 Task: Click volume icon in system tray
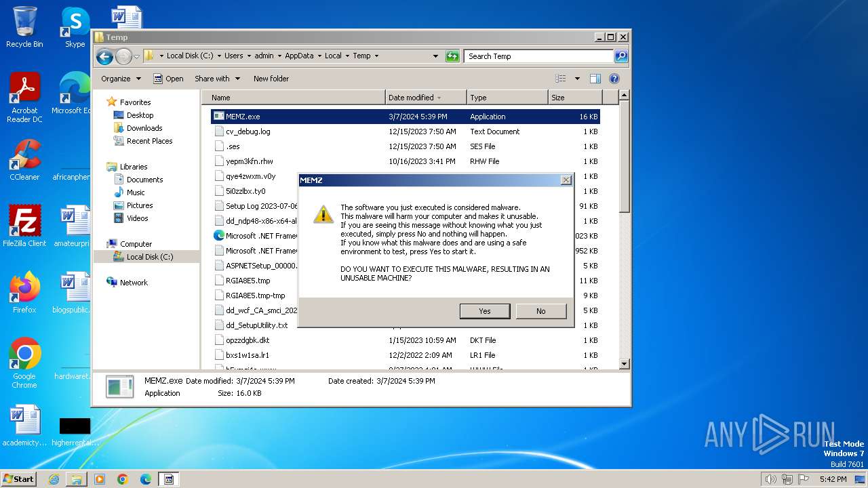tap(770, 479)
